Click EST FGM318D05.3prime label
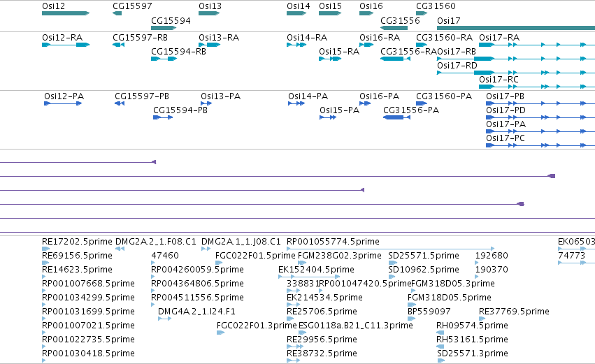Screen dimensions: 595x364 [453, 284]
